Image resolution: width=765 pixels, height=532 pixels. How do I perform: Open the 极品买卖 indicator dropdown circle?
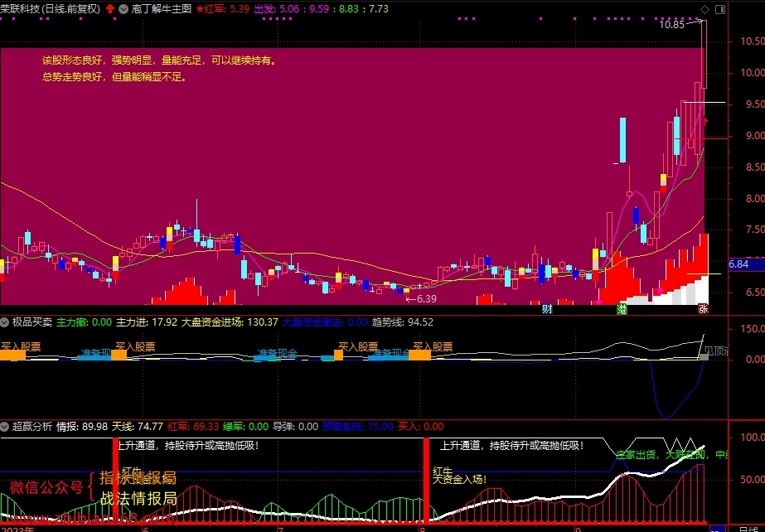4,322
